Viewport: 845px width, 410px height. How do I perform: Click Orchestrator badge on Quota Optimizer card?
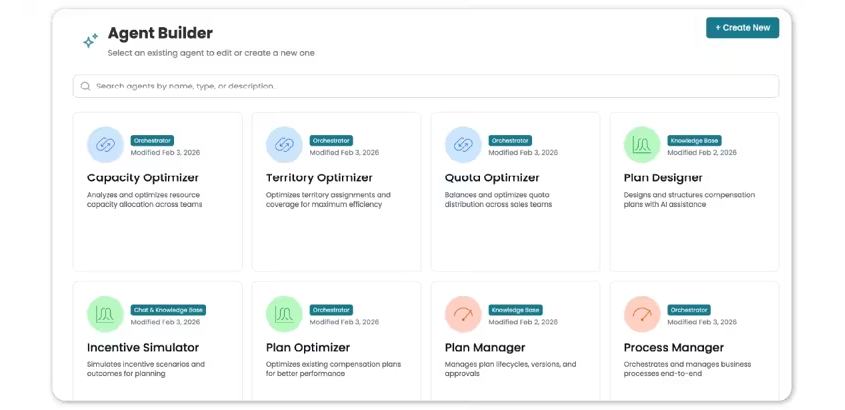click(510, 141)
